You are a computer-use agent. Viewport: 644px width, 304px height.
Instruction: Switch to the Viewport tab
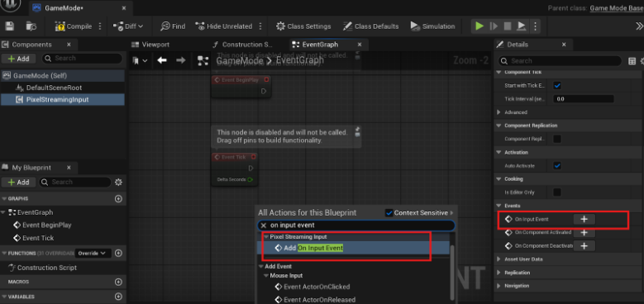point(150,45)
